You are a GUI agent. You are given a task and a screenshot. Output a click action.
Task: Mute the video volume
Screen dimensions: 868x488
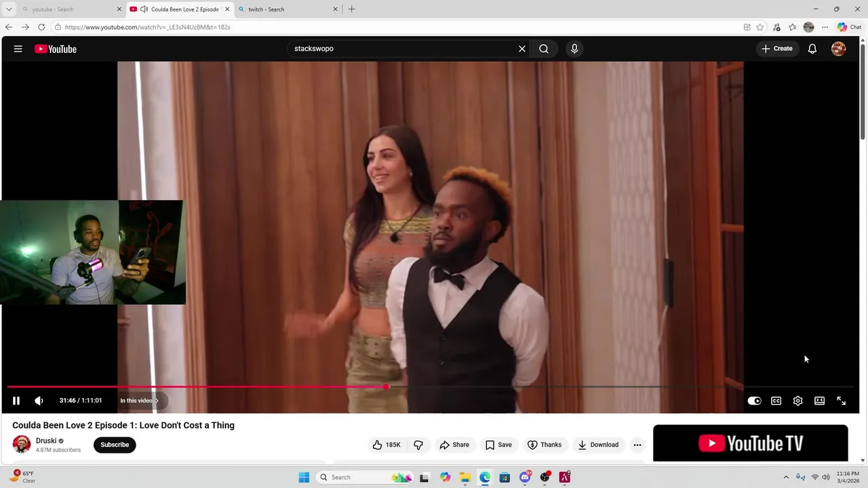[39, 401]
